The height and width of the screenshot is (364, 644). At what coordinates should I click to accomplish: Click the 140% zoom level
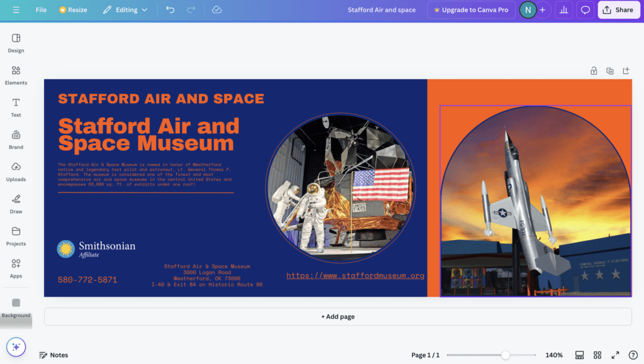[553, 355]
